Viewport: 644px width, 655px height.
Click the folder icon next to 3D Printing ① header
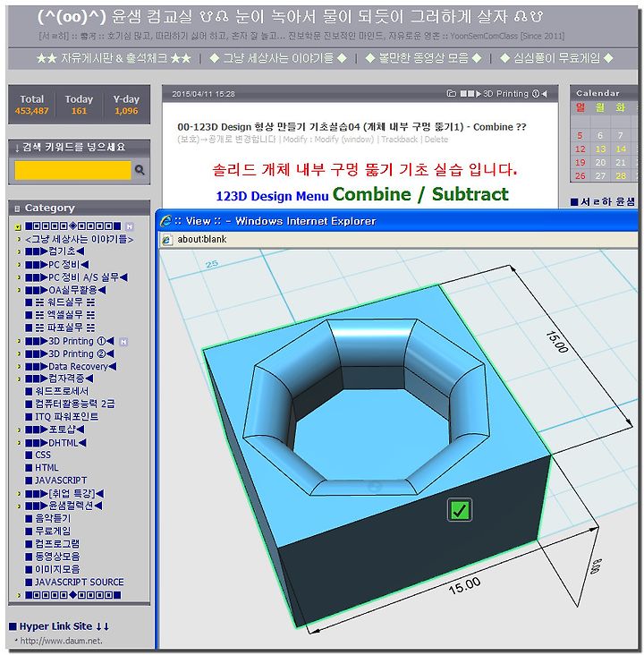click(452, 94)
